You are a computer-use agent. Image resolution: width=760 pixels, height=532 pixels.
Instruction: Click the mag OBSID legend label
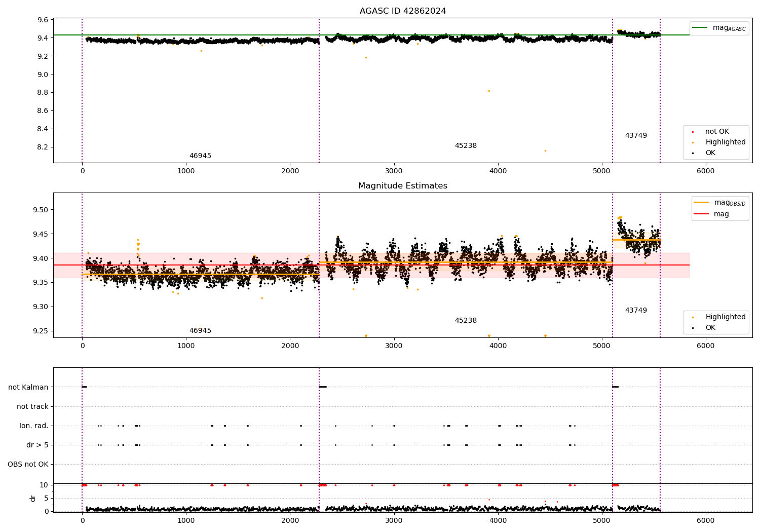[x=730, y=203]
